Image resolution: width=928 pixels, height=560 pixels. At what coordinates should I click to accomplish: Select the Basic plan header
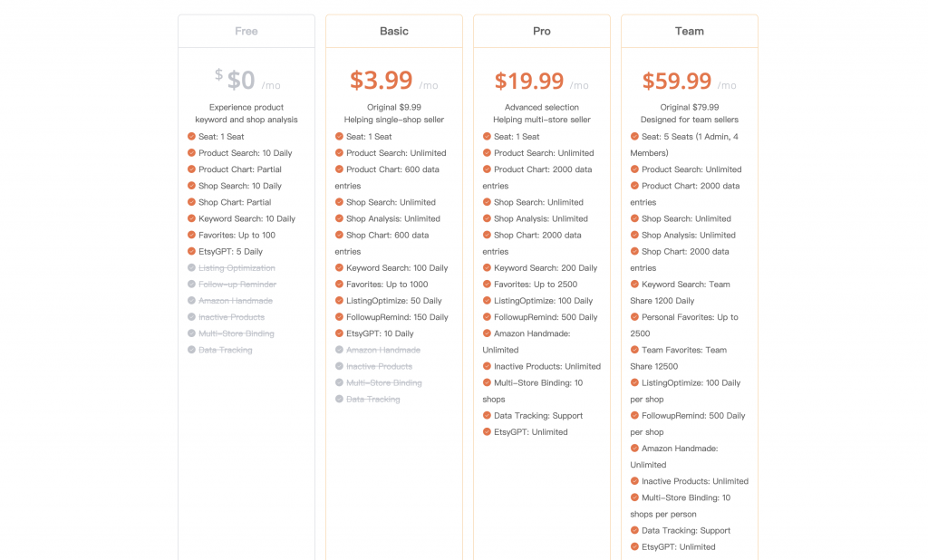(394, 31)
